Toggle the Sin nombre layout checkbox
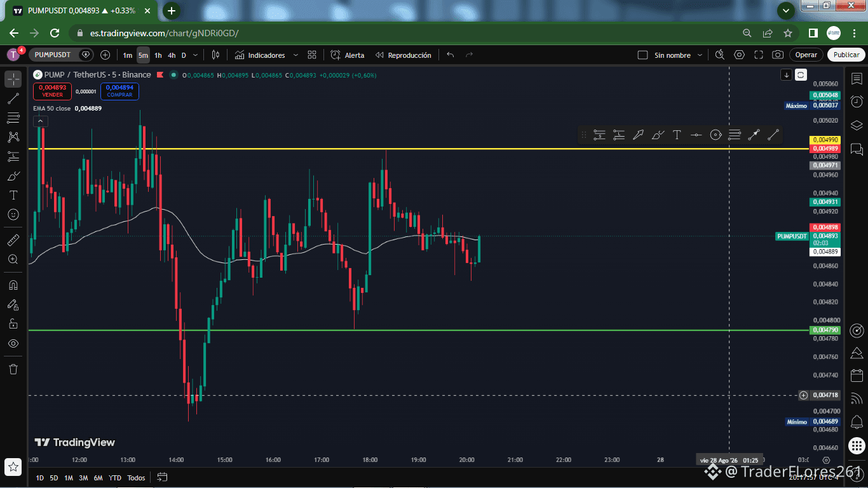 pos(642,55)
